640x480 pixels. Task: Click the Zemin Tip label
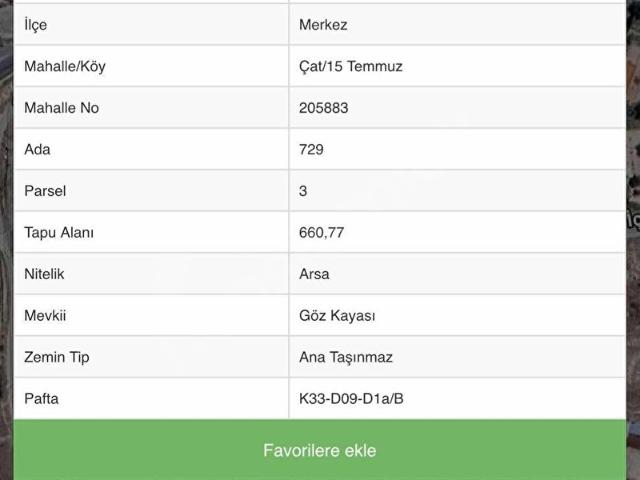click(57, 357)
